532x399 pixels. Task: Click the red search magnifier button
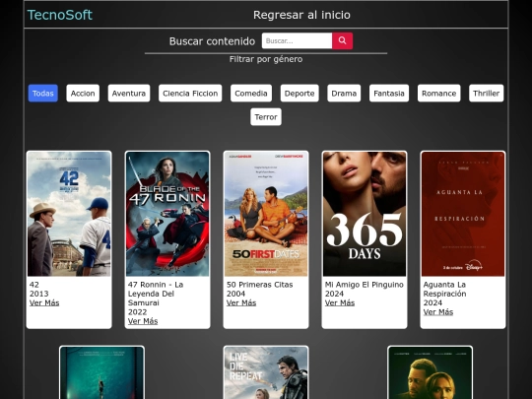(x=342, y=40)
